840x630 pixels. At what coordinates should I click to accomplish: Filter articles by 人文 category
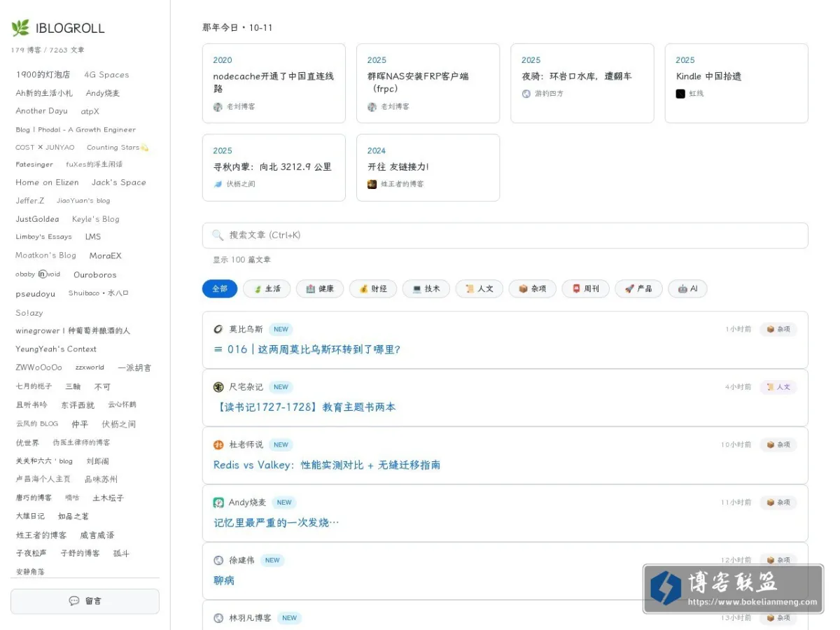[479, 288]
